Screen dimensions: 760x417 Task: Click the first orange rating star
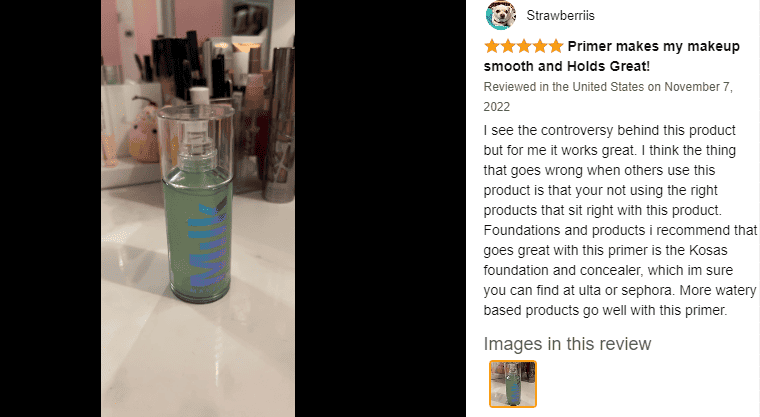coord(491,47)
